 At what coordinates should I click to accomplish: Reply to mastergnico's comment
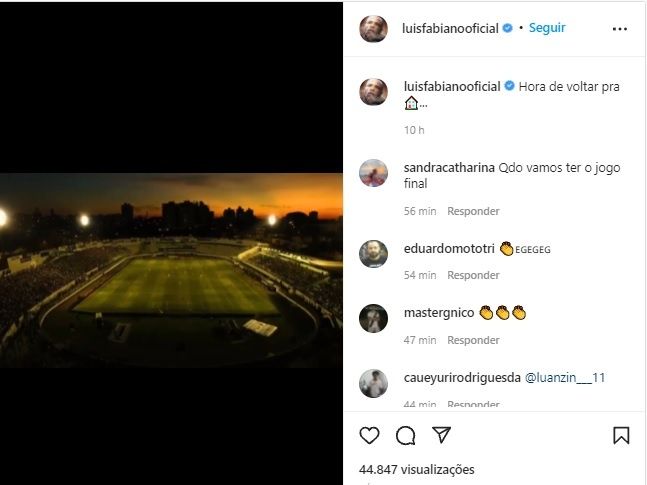[x=473, y=340]
